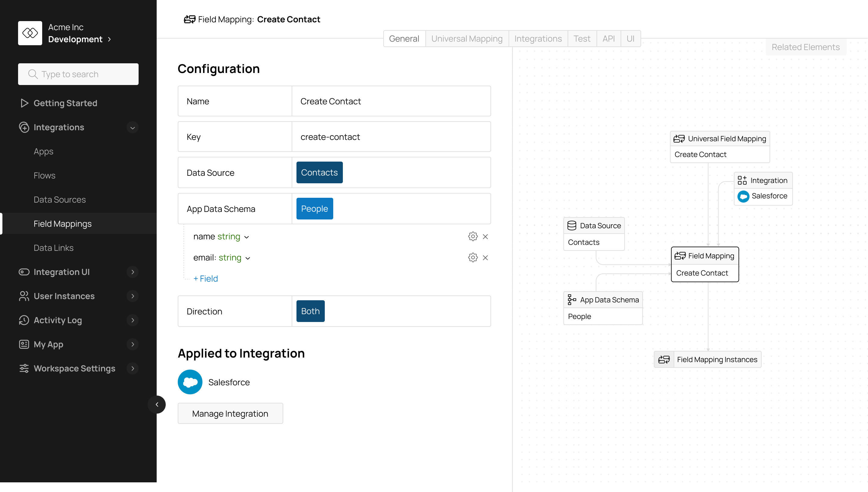Remove the email field with the X icon
868x492 pixels.
click(485, 257)
